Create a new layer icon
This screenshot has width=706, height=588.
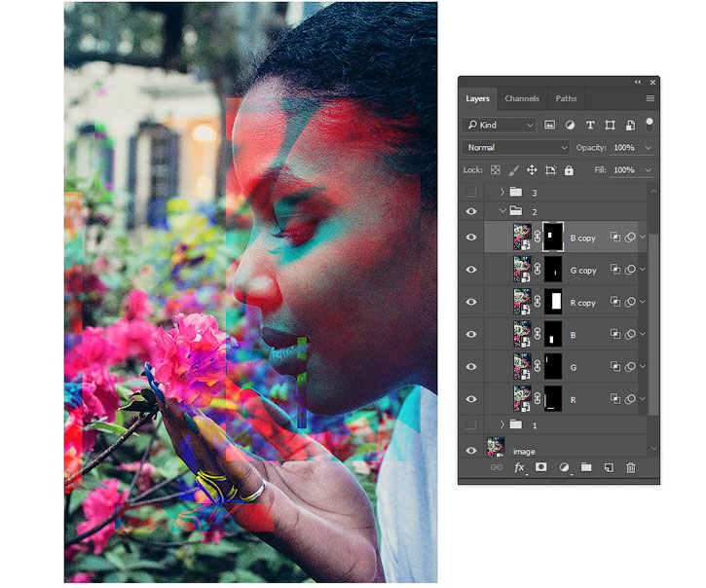pos(609,467)
